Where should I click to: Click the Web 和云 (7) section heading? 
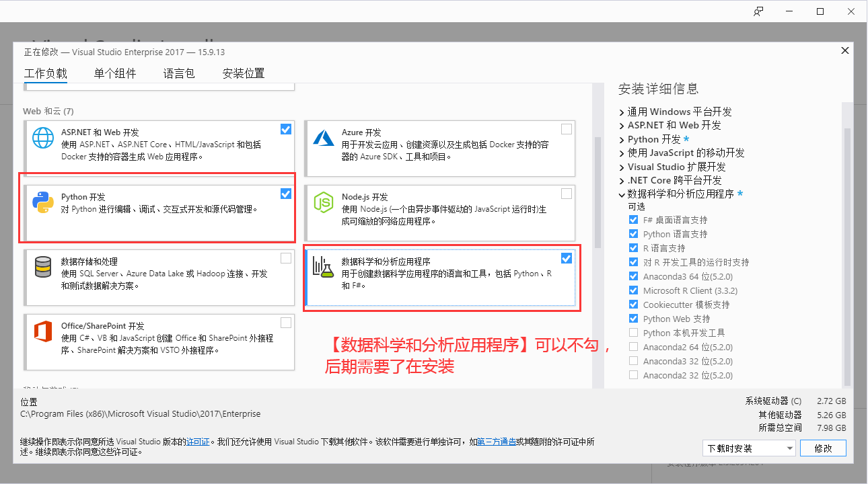point(48,111)
